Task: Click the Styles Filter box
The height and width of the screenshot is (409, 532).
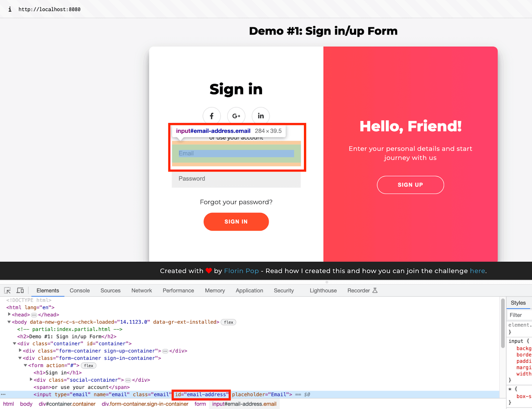Action: (520, 315)
